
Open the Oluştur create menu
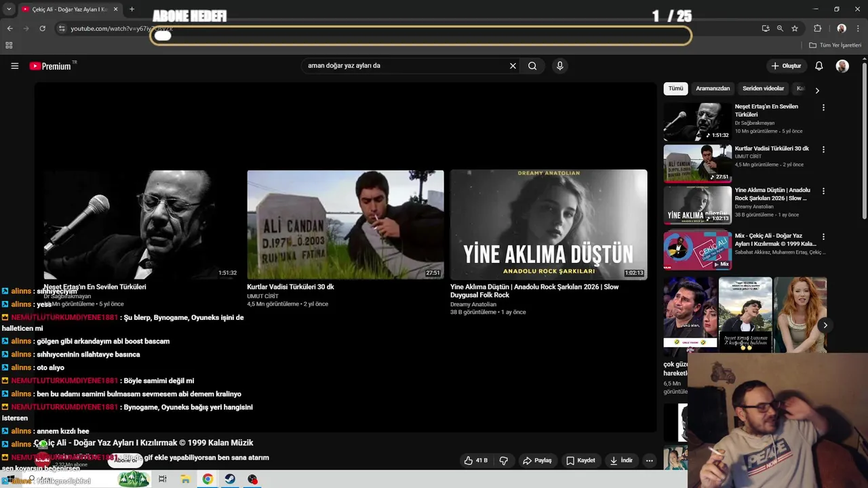(x=787, y=66)
